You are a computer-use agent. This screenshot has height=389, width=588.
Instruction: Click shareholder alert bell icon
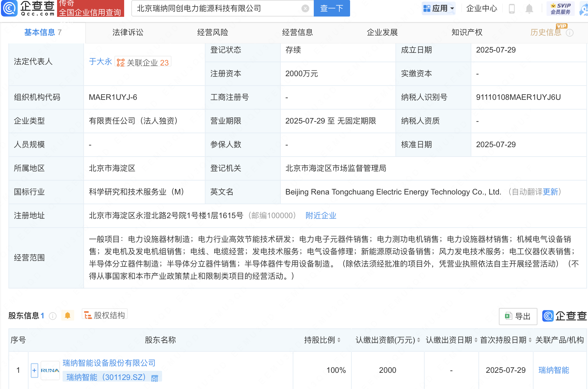point(67,315)
